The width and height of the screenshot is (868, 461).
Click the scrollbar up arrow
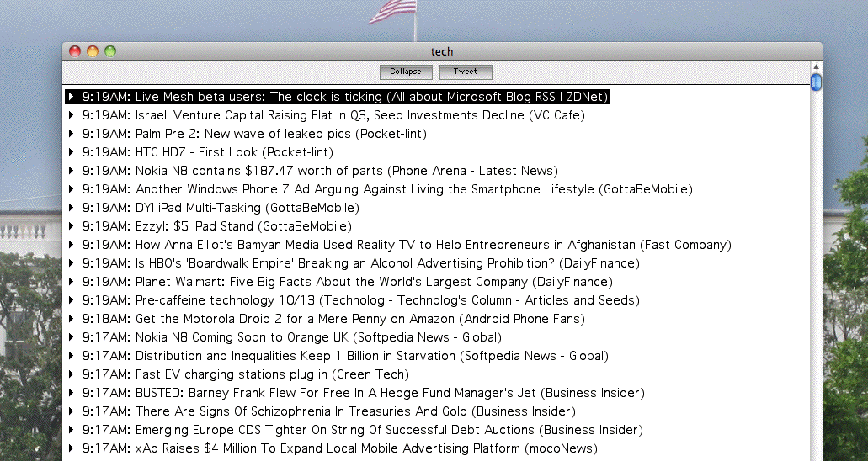click(815, 66)
